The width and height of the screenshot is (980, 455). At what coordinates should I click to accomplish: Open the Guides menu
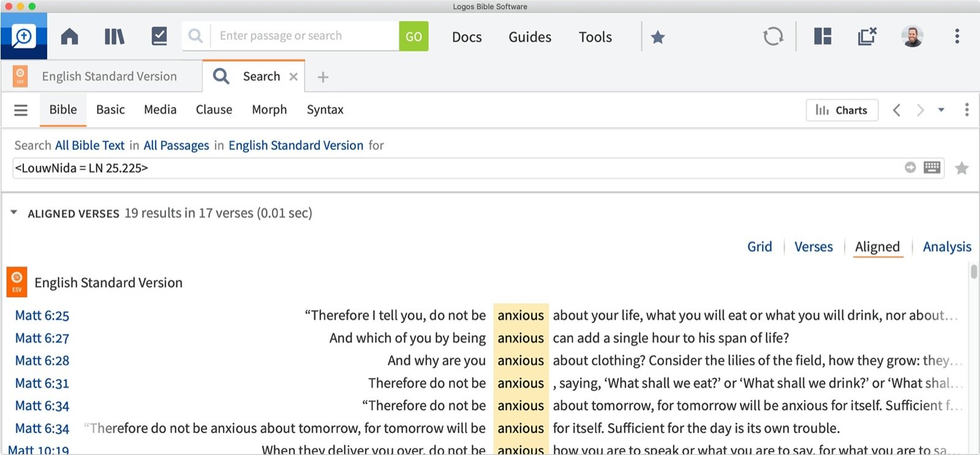[x=530, y=37]
